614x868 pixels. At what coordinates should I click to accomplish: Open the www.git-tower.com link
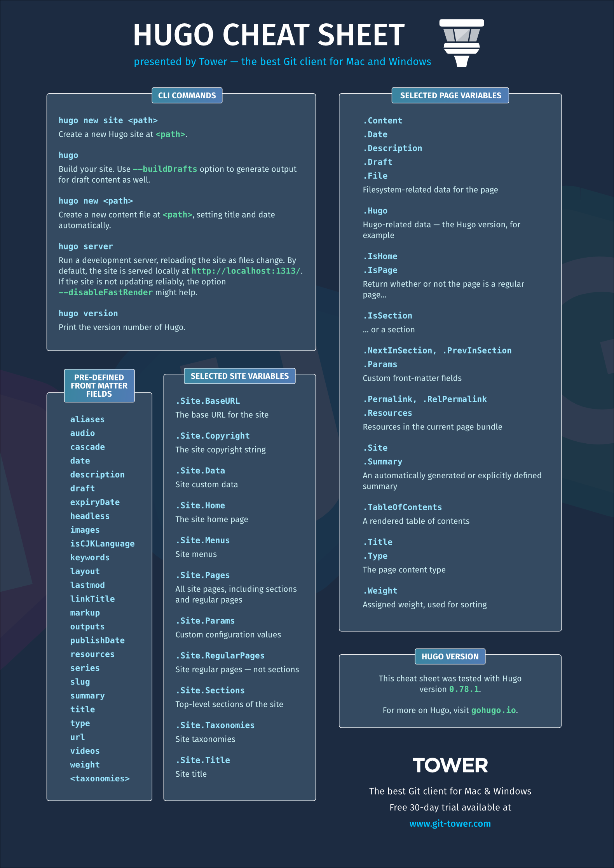(450, 823)
